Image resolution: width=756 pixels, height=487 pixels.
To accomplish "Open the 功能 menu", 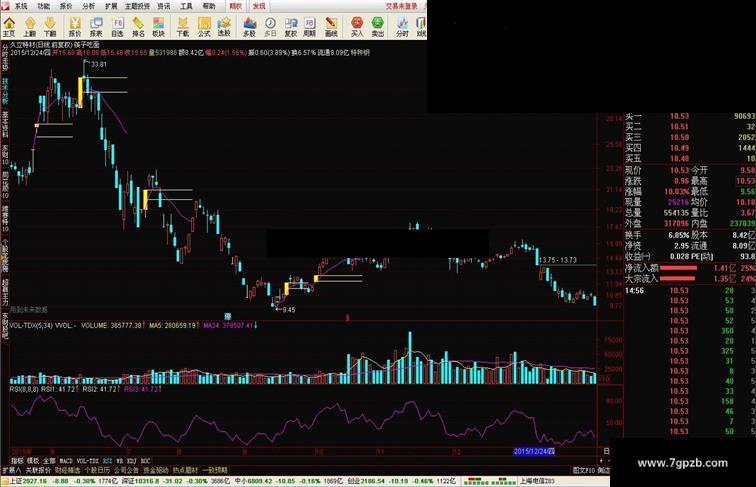I will [x=43, y=6].
